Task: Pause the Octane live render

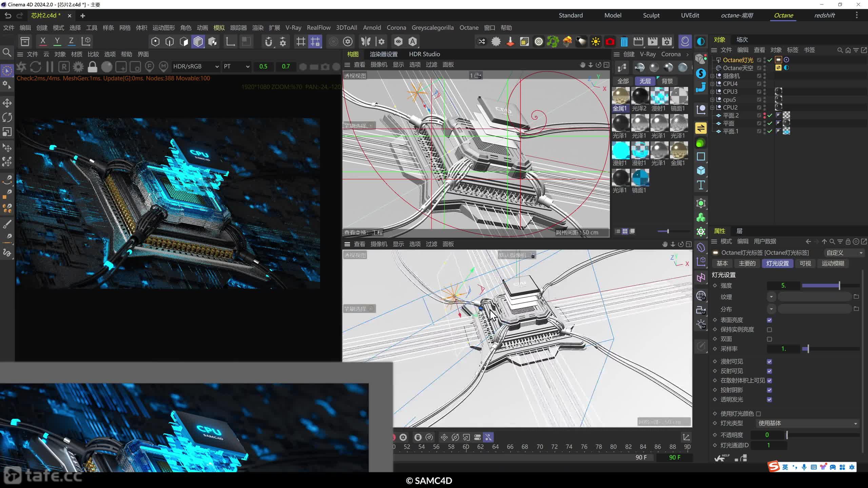Action: coord(50,67)
